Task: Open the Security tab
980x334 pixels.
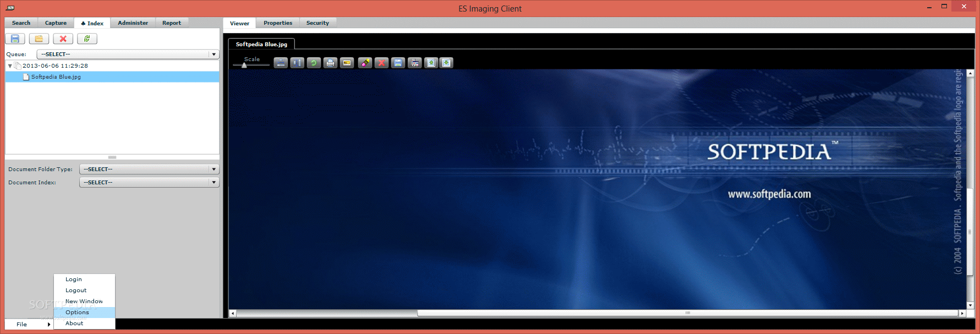Action: click(x=317, y=23)
